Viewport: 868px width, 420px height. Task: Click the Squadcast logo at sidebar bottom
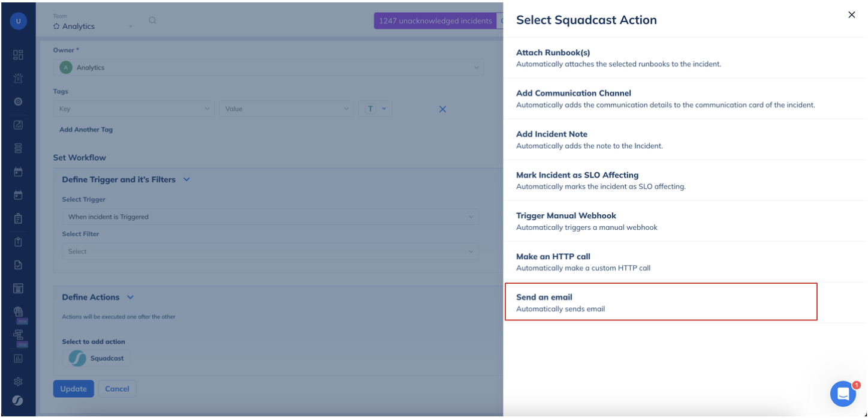coord(18,400)
